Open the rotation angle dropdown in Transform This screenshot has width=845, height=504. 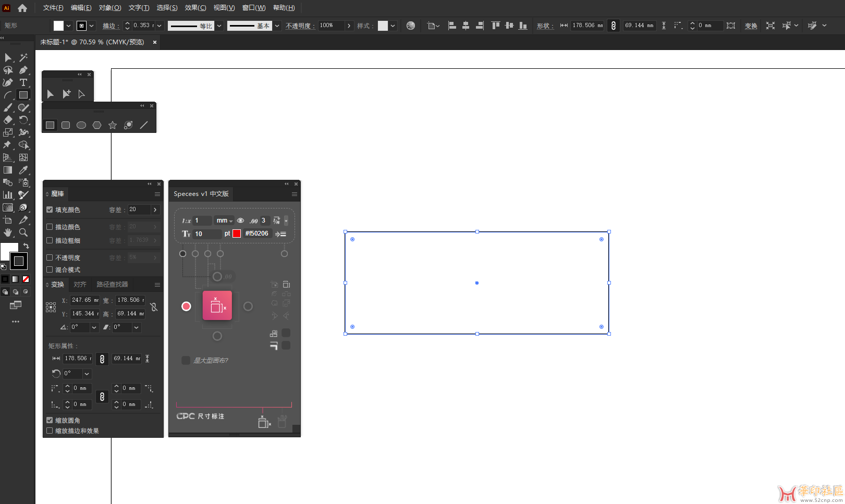(94, 327)
